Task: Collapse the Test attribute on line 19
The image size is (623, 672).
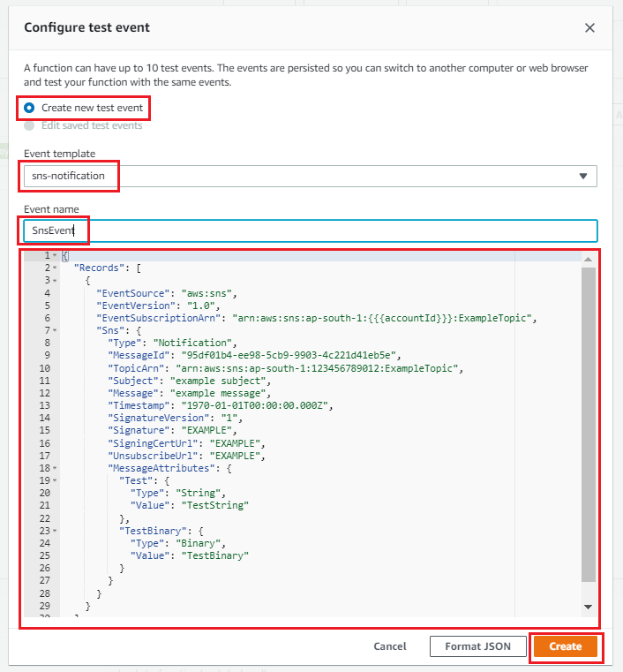Action: point(55,480)
